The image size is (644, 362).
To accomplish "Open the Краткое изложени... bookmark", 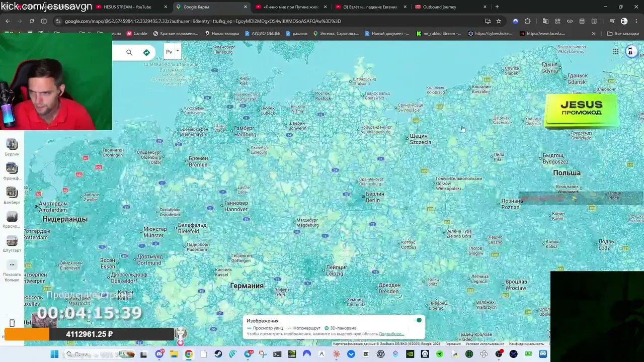I will click(x=175, y=34).
